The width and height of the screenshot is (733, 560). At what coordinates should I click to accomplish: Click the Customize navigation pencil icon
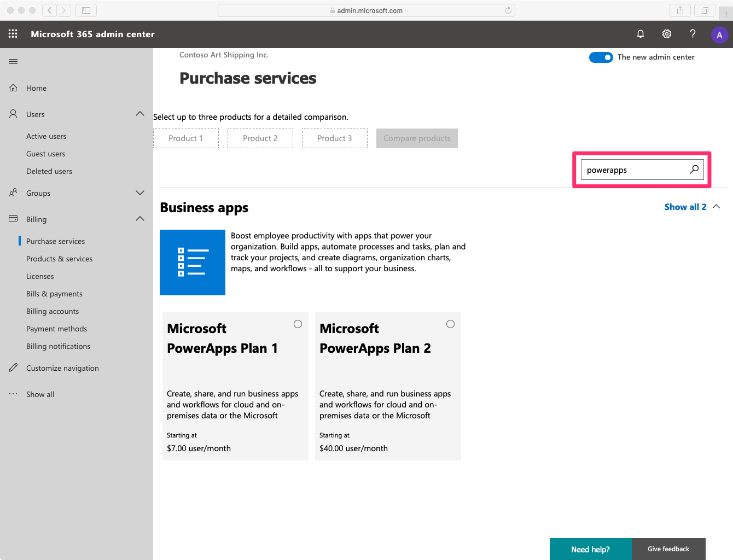(x=13, y=367)
